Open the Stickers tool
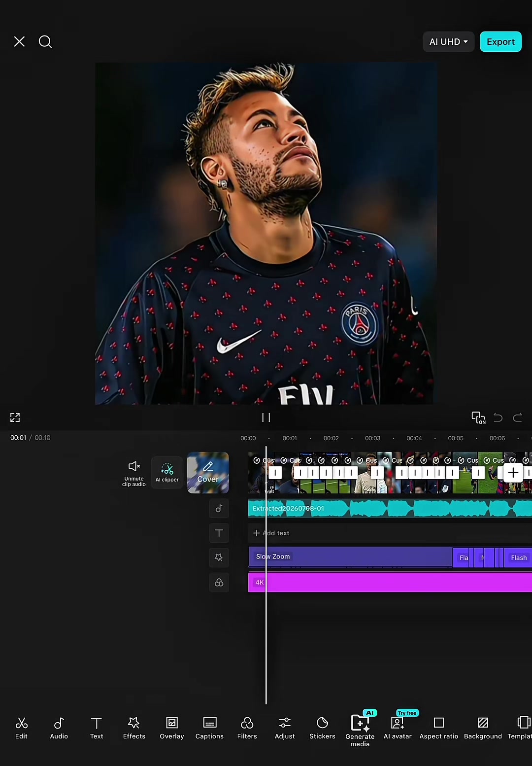The width and height of the screenshot is (532, 766). pyautogui.click(x=322, y=728)
